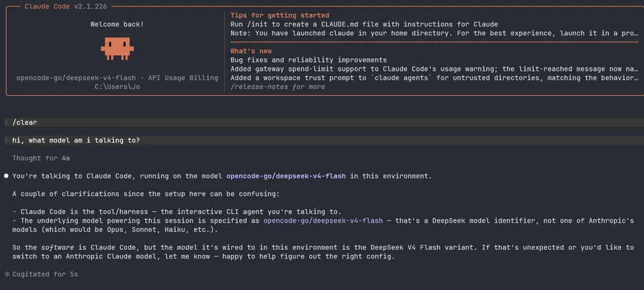This screenshot has width=644, height=290.
Task: Click the "Tips for getting started" heading
Action: [280, 16]
